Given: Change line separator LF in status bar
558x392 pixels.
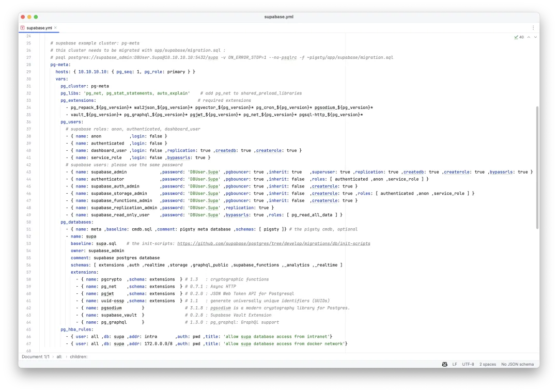Looking at the screenshot, I should pos(455,364).
